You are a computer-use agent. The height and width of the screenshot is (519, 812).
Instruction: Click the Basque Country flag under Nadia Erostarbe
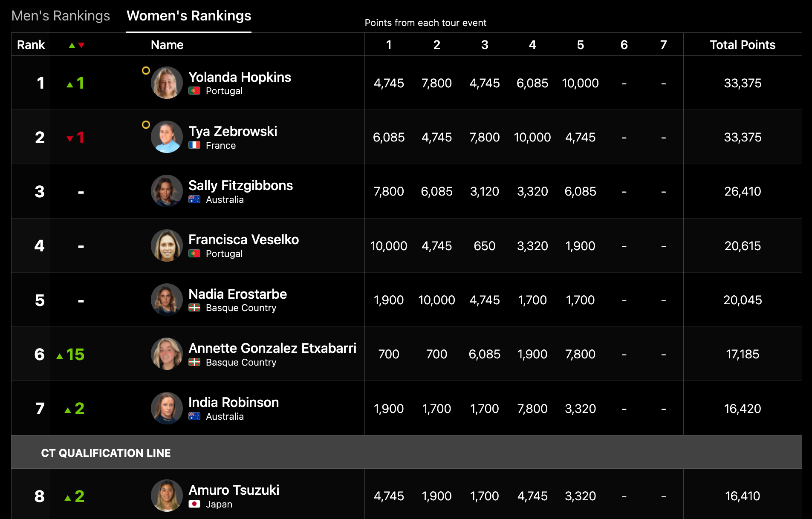tap(194, 308)
